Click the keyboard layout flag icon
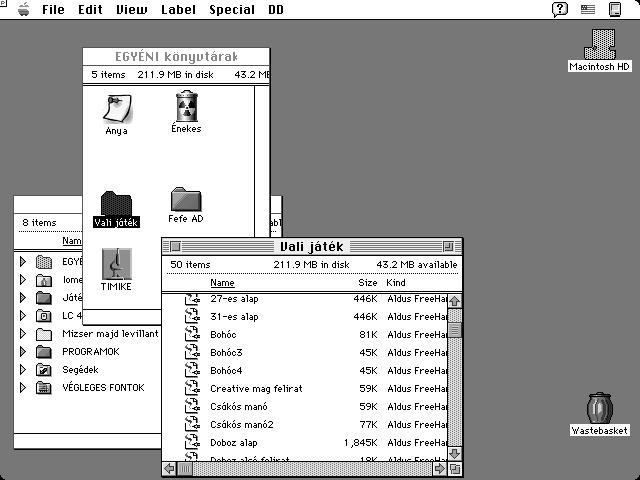Viewport: 640px width, 480px height. pos(588,9)
